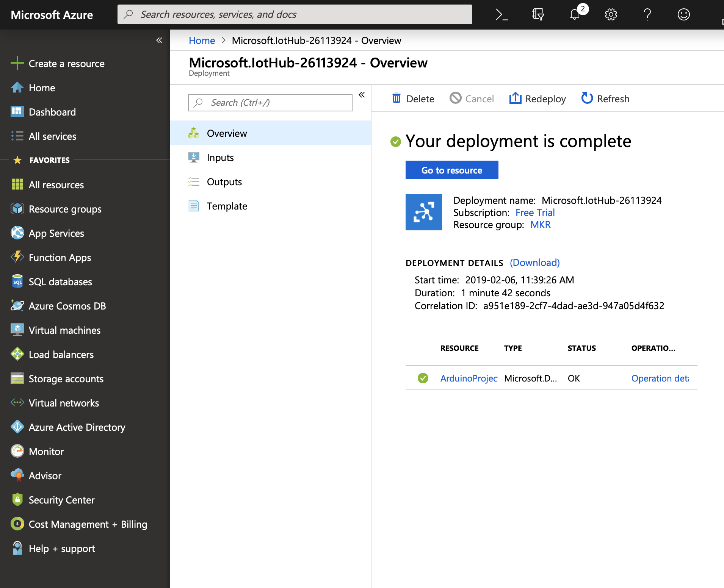Image resolution: width=724 pixels, height=588 pixels.
Task: Click Create a resource in the sidebar
Action: 66,63
